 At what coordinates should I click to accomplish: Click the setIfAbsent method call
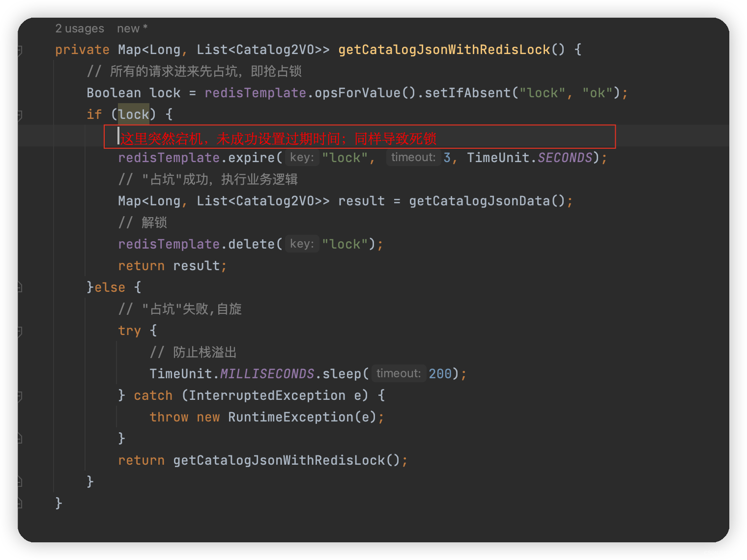[x=468, y=93]
